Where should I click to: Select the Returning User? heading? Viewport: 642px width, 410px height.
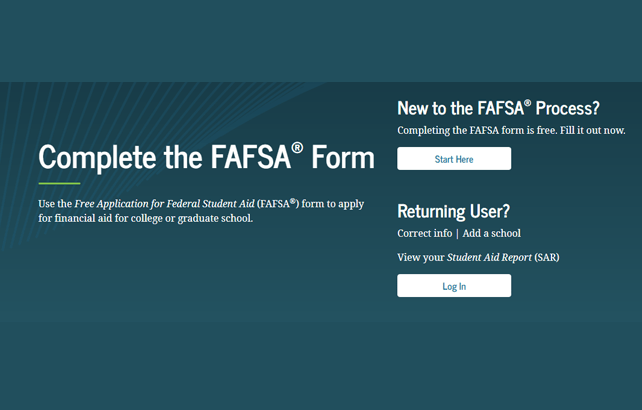453,211
